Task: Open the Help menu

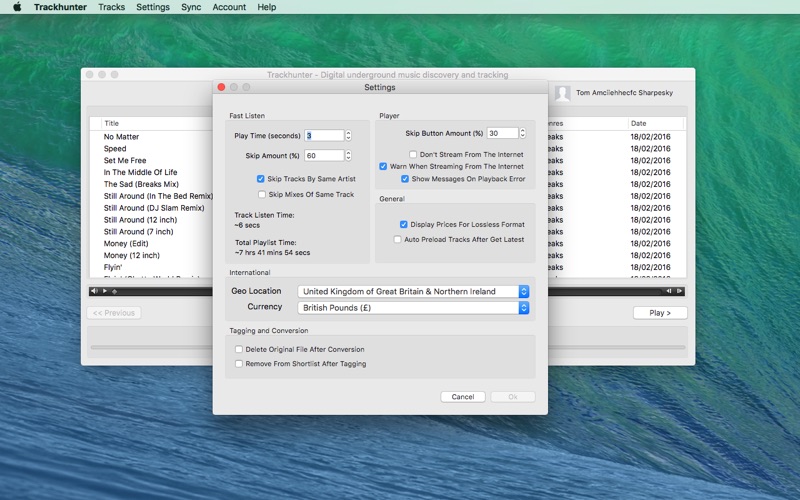Action: click(266, 7)
